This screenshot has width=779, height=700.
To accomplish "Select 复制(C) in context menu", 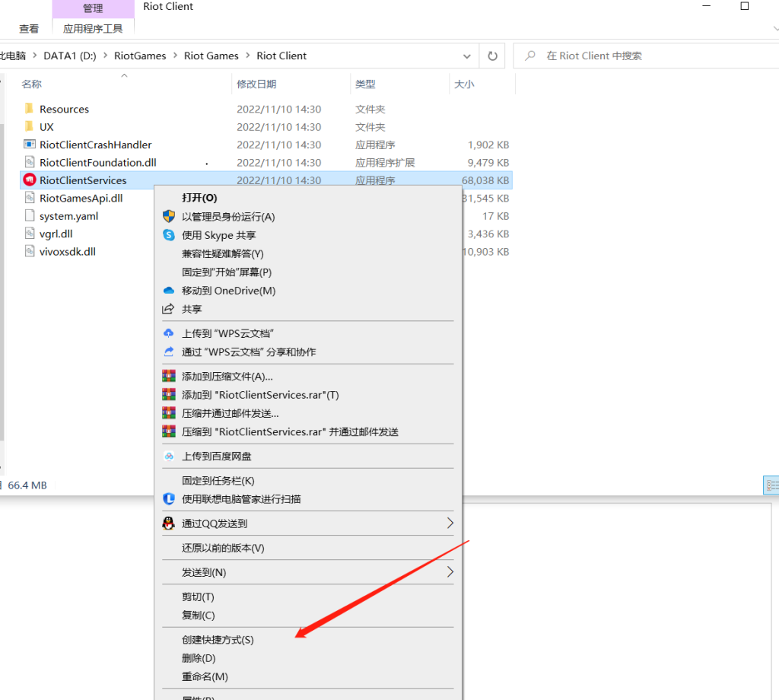I will pyautogui.click(x=199, y=615).
